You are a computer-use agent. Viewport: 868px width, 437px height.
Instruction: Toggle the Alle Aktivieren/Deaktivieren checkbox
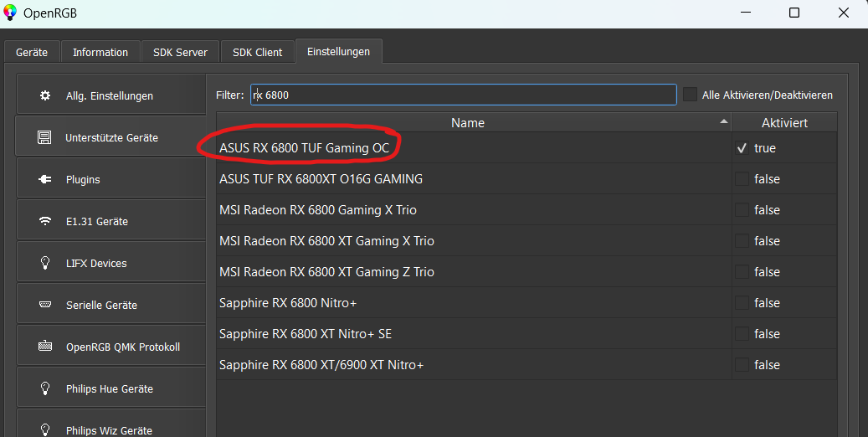(x=690, y=95)
